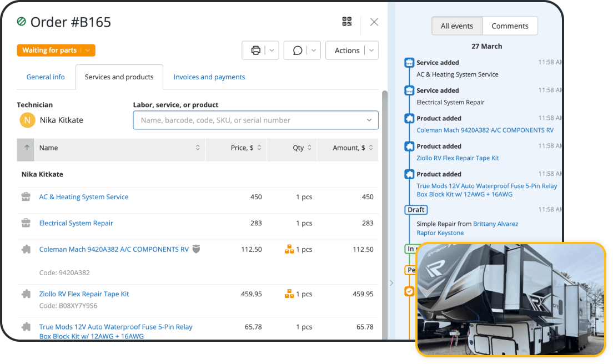Click the shield icon after Coleman Mach 9420A382
The image size is (613, 364).
coord(196,249)
